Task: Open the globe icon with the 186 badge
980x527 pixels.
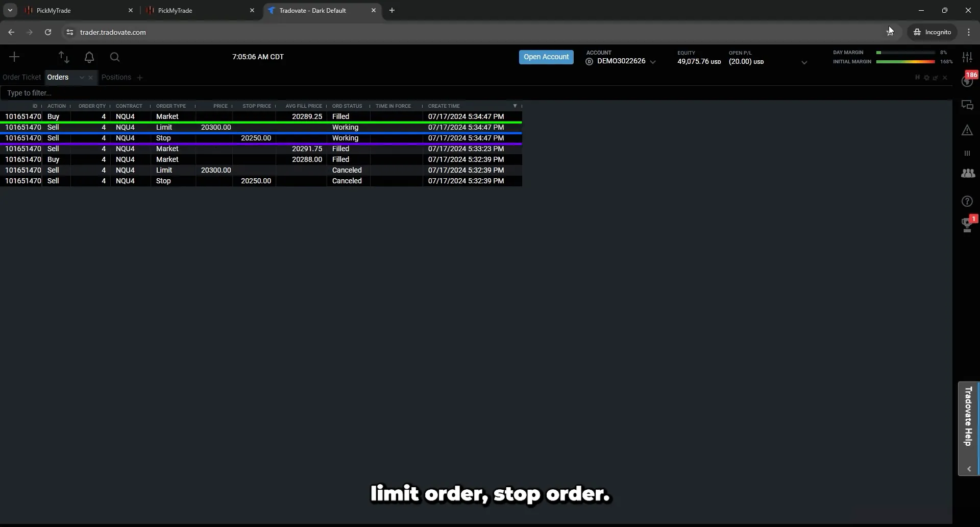Action: [x=967, y=80]
